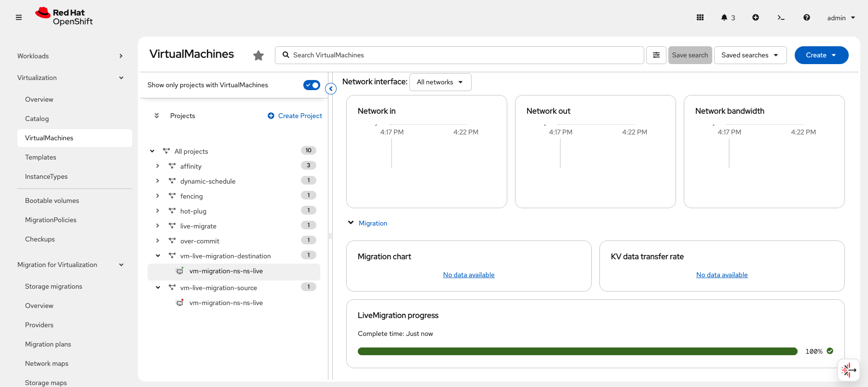Open the help question mark menu

pyautogui.click(x=806, y=17)
